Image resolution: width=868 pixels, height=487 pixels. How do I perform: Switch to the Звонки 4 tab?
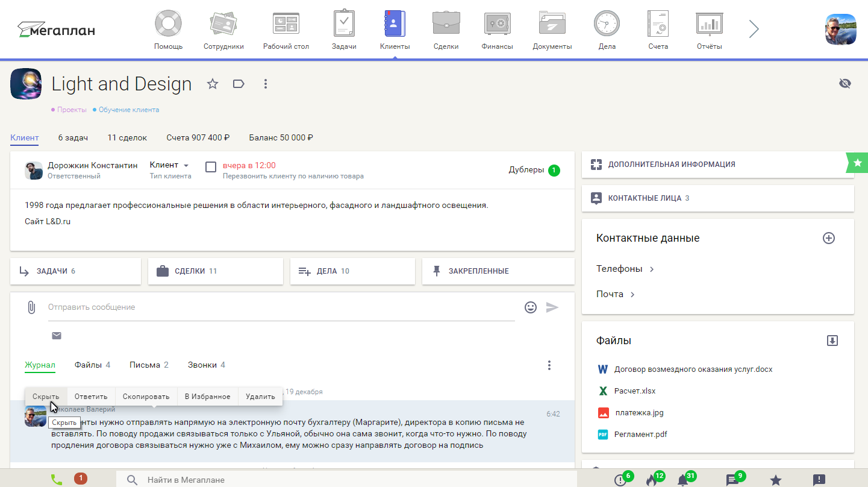coord(207,365)
